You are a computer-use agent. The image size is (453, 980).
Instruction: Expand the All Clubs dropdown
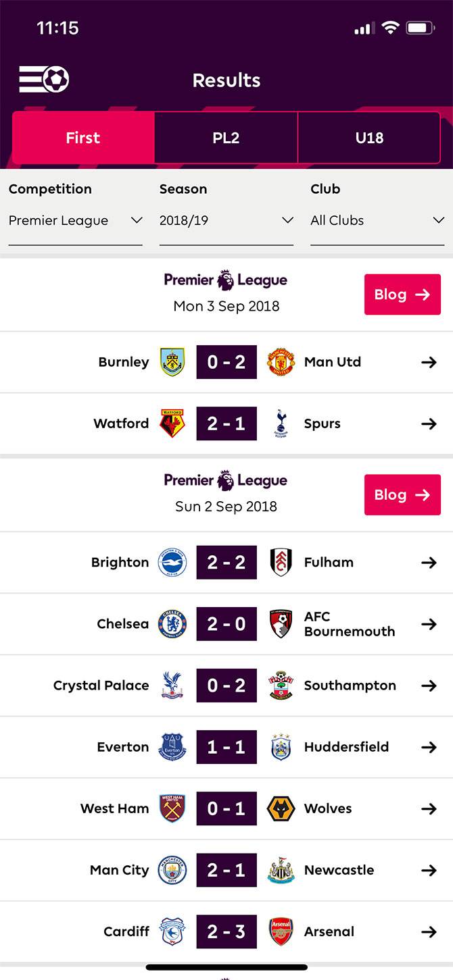coord(377,221)
